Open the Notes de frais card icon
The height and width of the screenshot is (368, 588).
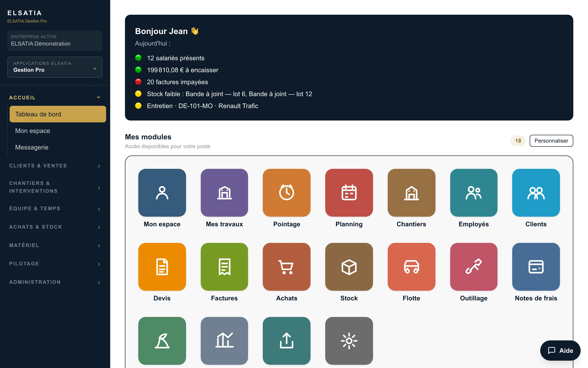536,267
